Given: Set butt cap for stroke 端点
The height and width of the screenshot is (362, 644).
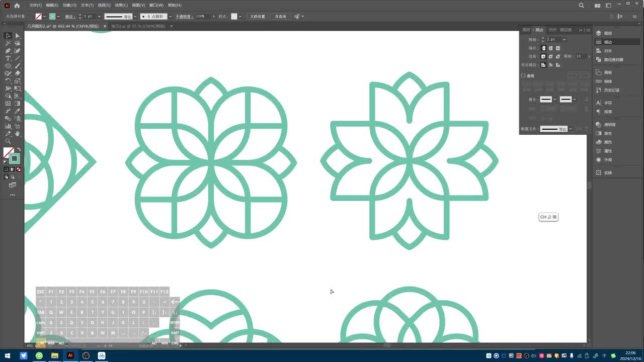Looking at the screenshot, I should (x=543, y=48).
